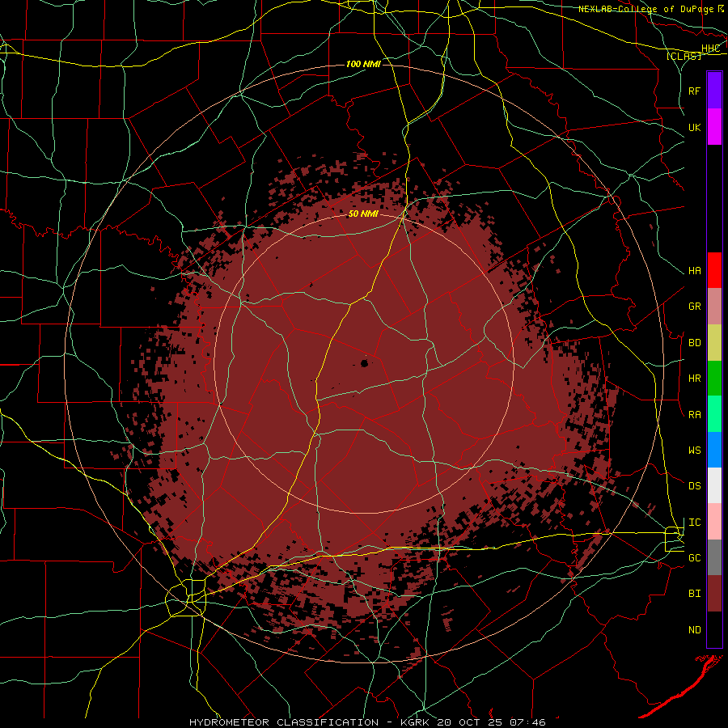Screen dimensions: 728x728
Task: Click the HYDROMETEOR CLASSIFICATION caption
Action: click(284, 722)
